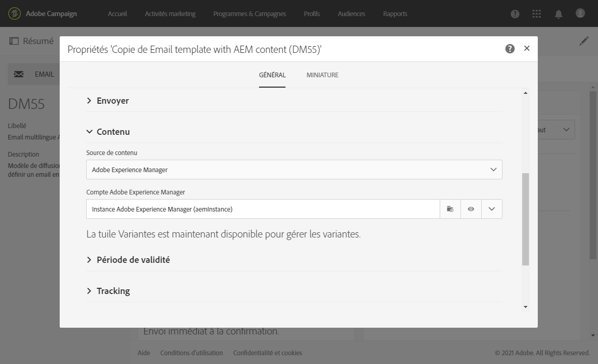Close the Propriétés dialog
The height and width of the screenshot is (364, 598).
tap(527, 48)
